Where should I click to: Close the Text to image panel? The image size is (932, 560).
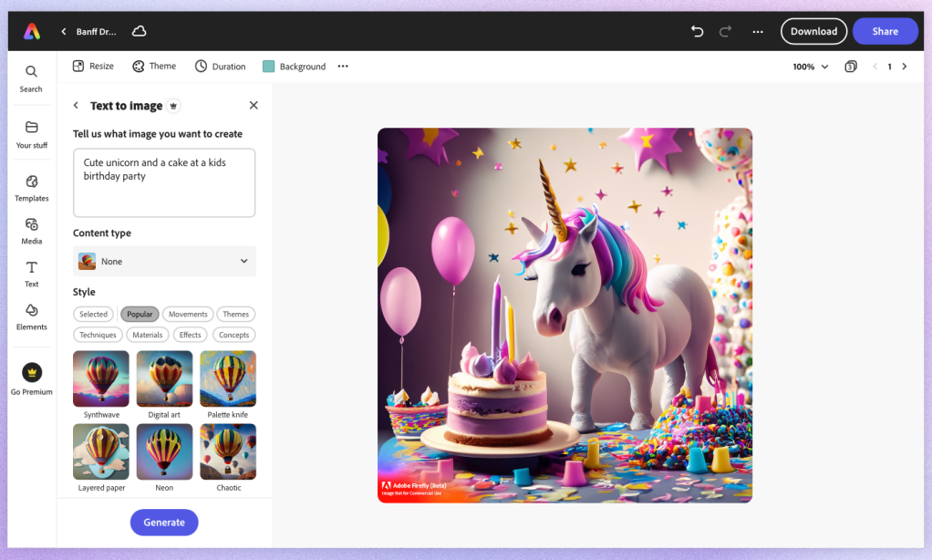tap(254, 105)
